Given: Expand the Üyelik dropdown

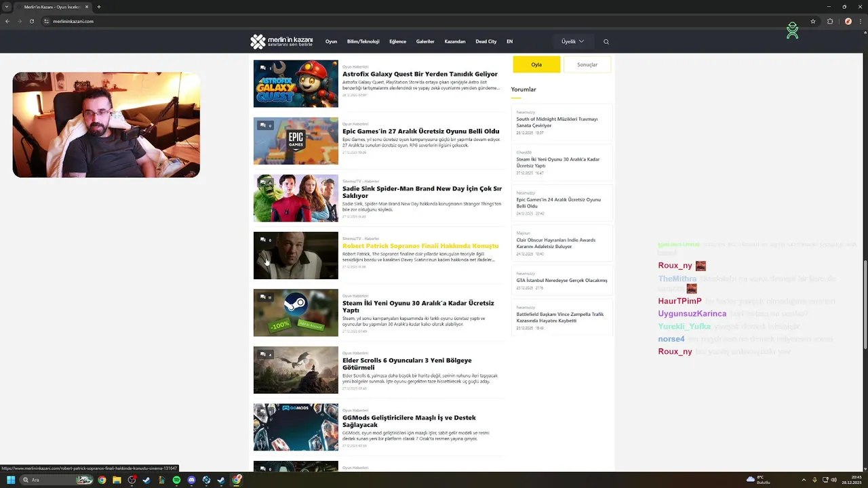Looking at the screenshot, I should [x=572, y=41].
